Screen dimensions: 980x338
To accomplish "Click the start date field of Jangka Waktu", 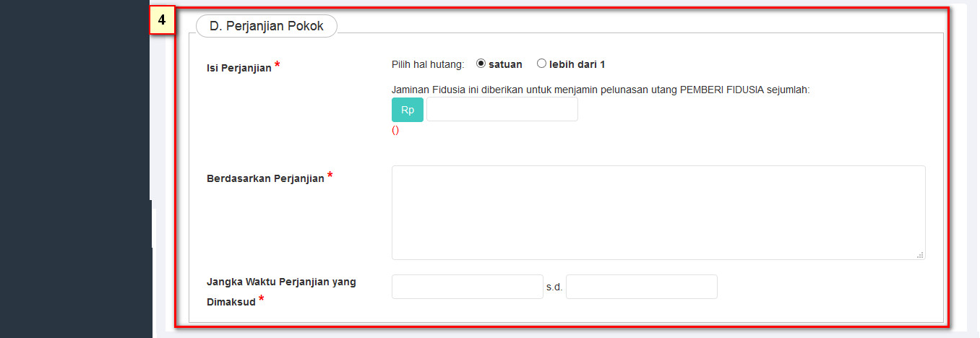I will (x=467, y=287).
